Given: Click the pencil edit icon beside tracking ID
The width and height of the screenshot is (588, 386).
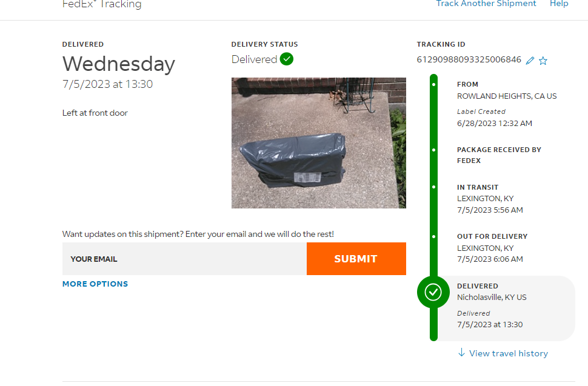Looking at the screenshot, I should [x=530, y=61].
